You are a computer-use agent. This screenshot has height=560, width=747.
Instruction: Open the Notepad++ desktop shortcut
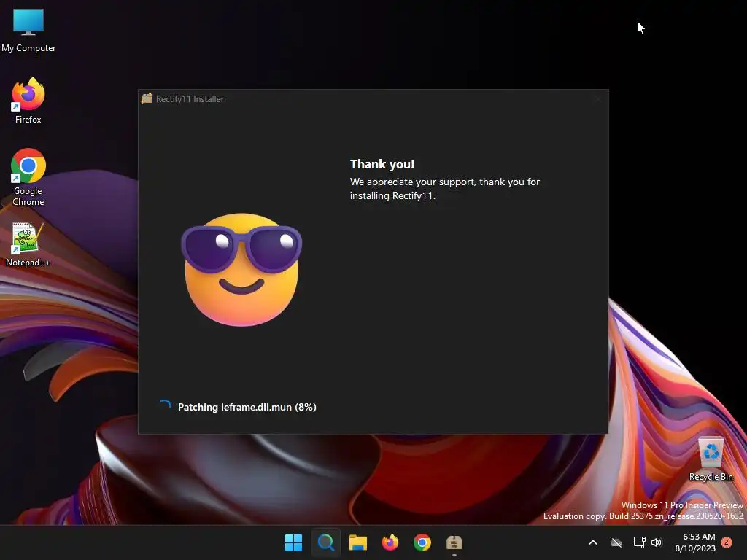click(x=28, y=244)
